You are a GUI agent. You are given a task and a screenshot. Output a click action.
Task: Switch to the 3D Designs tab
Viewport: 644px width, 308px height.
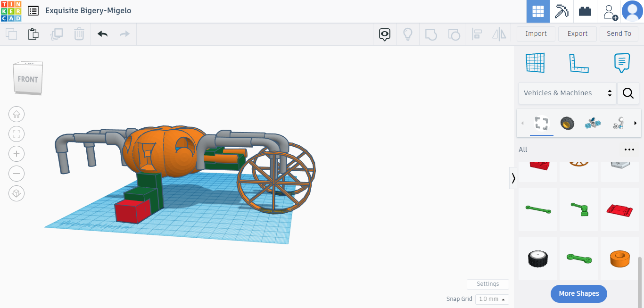click(x=538, y=11)
